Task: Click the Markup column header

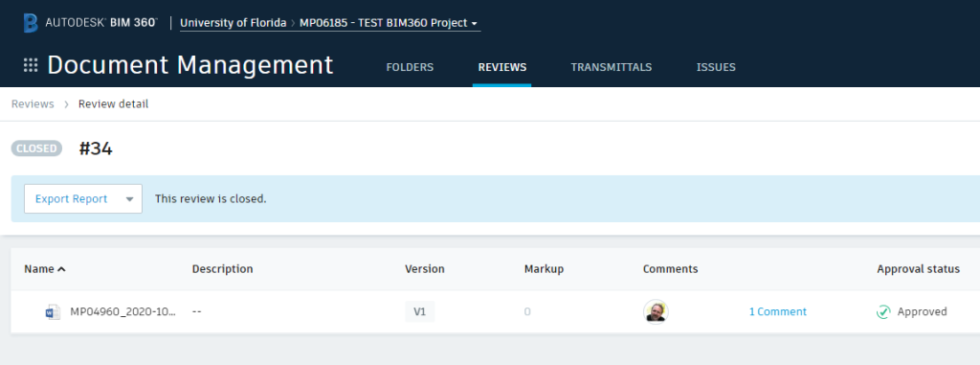Action: pos(544,269)
